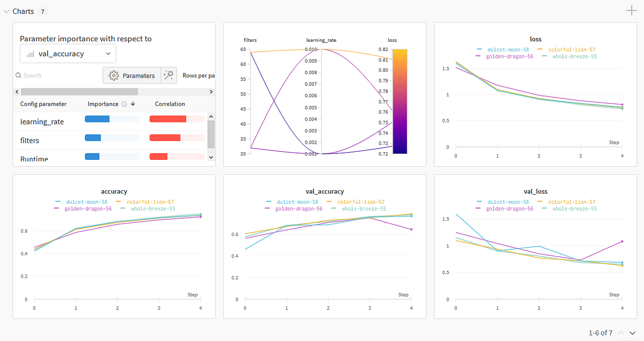This screenshot has height=341, width=644.
Task: Click the plus icon to add a new panel
Action: 632,10
